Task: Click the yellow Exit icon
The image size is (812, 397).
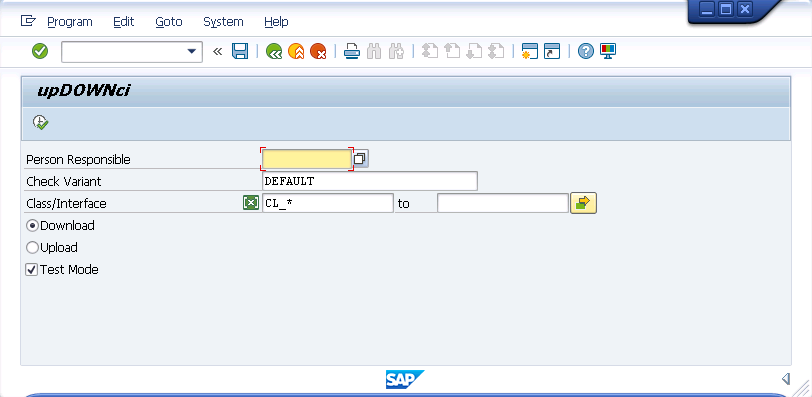Action: [x=296, y=51]
